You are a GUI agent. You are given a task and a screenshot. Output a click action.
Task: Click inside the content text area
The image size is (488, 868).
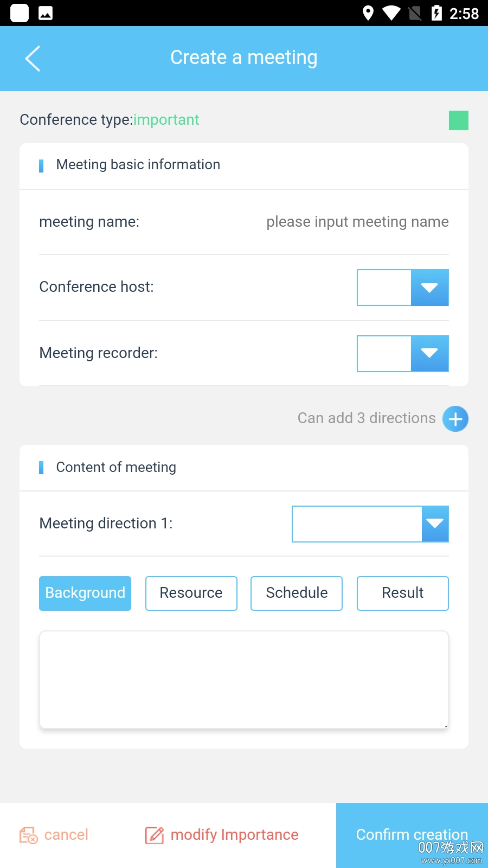(x=244, y=680)
